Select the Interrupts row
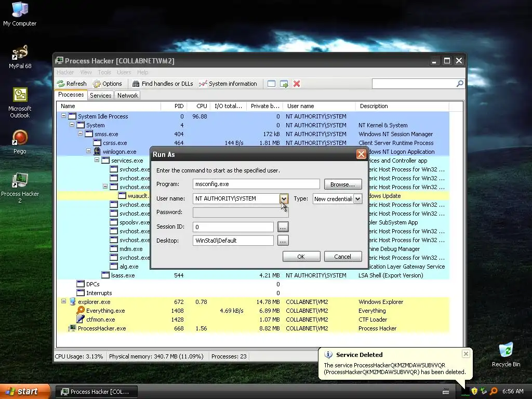Screen dimensions: 532x399 tap(253, 293)
